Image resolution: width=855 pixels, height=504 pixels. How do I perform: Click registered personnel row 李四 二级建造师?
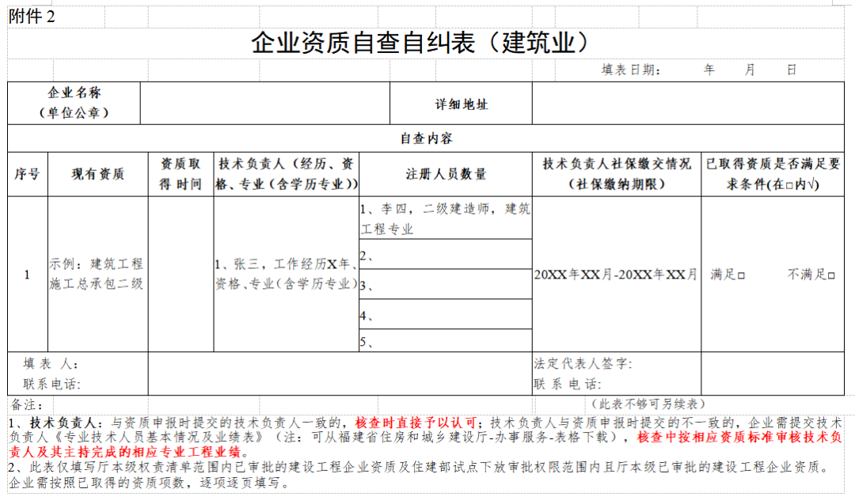pos(443,222)
